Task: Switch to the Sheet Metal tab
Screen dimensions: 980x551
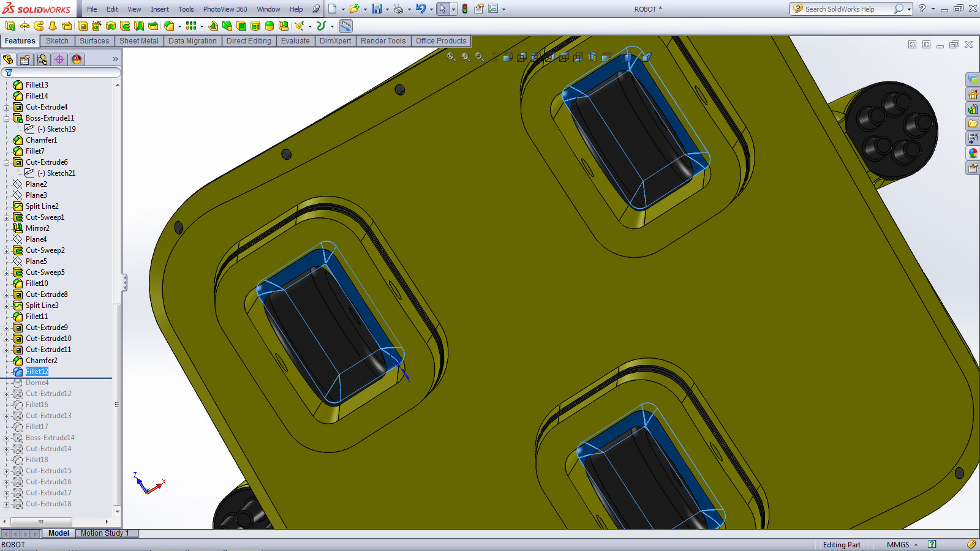Action: [138, 41]
